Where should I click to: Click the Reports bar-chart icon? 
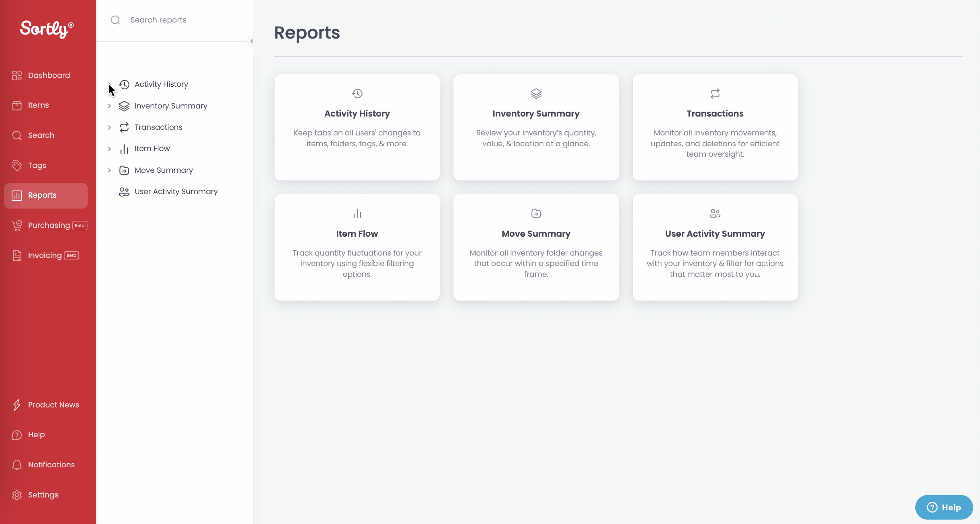point(17,195)
